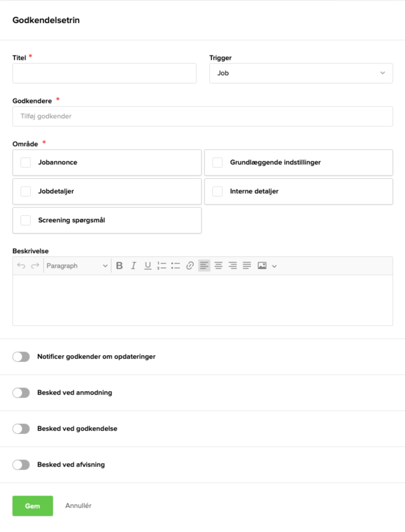This screenshot has height=532, width=405.
Task: Insert a numbered list
Action: (162, 266)
